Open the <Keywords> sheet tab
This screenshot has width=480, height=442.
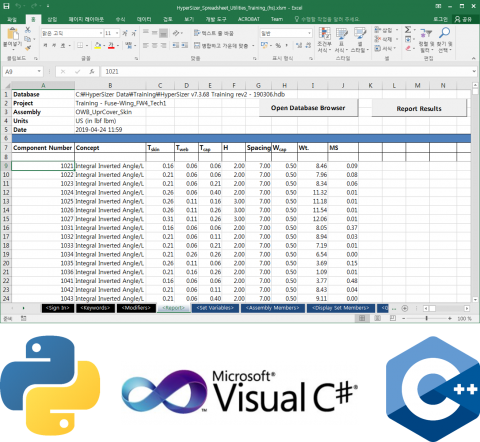coord(95,308)
